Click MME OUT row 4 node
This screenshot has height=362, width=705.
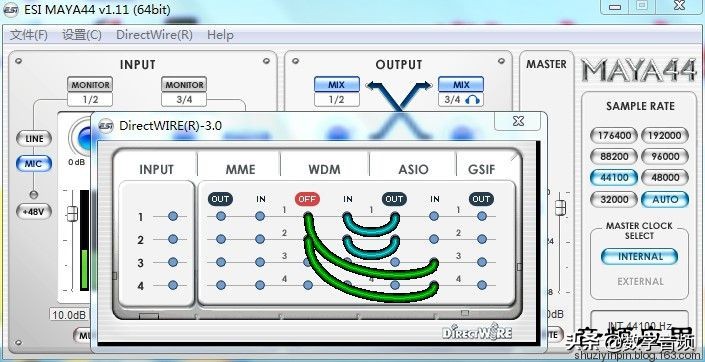[x=221, y=285]
